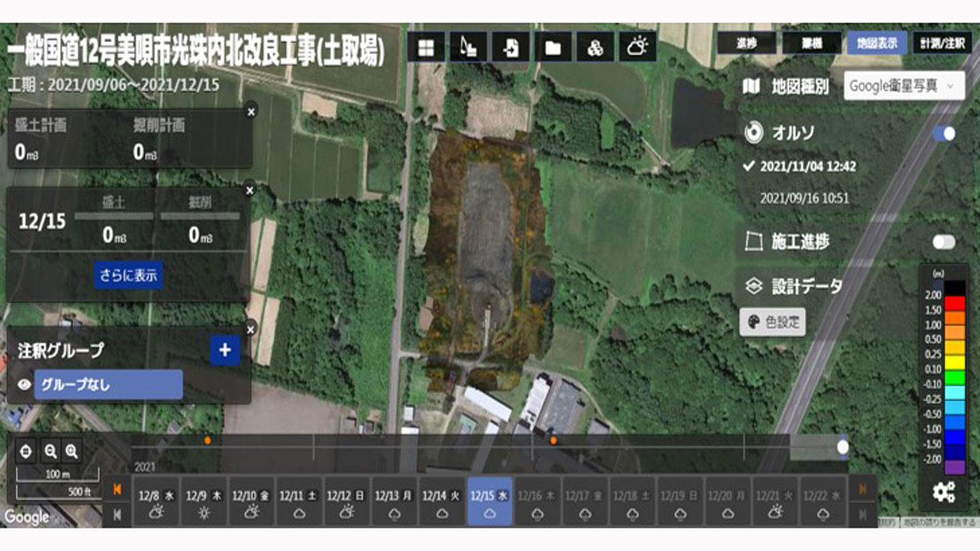Open the dashboard grid view icon
Image resolution: width=980 pixels, height=551 pixels.
coord(426,48)
